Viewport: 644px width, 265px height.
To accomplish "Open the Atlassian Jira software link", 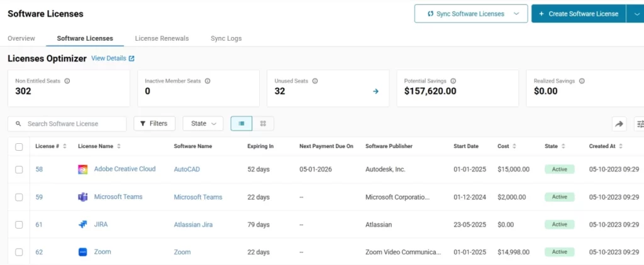I will [x=193, y=225].
